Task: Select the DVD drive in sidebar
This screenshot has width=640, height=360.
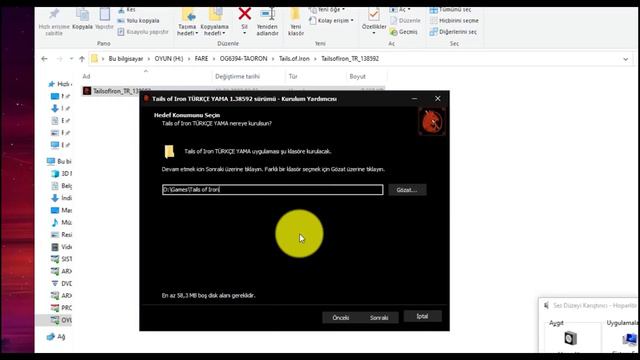Action: (61, 283)
